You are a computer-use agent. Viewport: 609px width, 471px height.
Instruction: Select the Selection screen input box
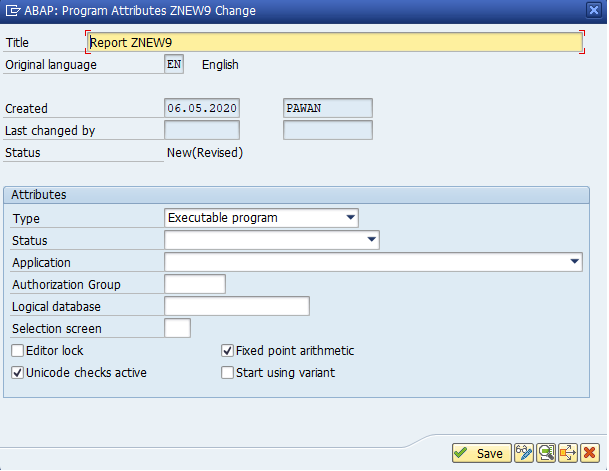tap(177, 328)
